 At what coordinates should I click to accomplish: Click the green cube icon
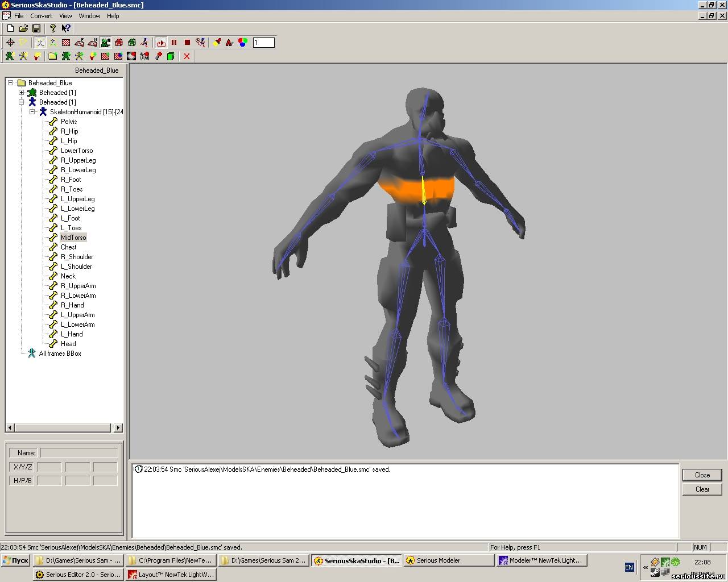[x=171, y=56]
